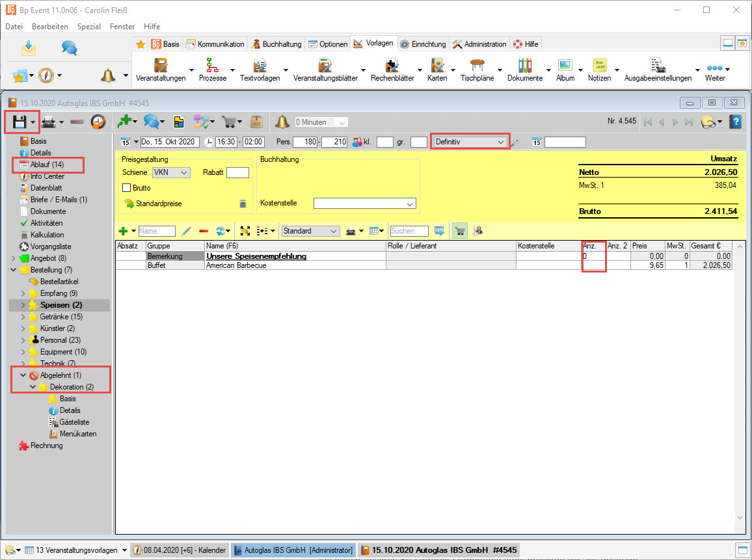
Task: Click the Notizen sticky note icon
Action: coord(599,66)
